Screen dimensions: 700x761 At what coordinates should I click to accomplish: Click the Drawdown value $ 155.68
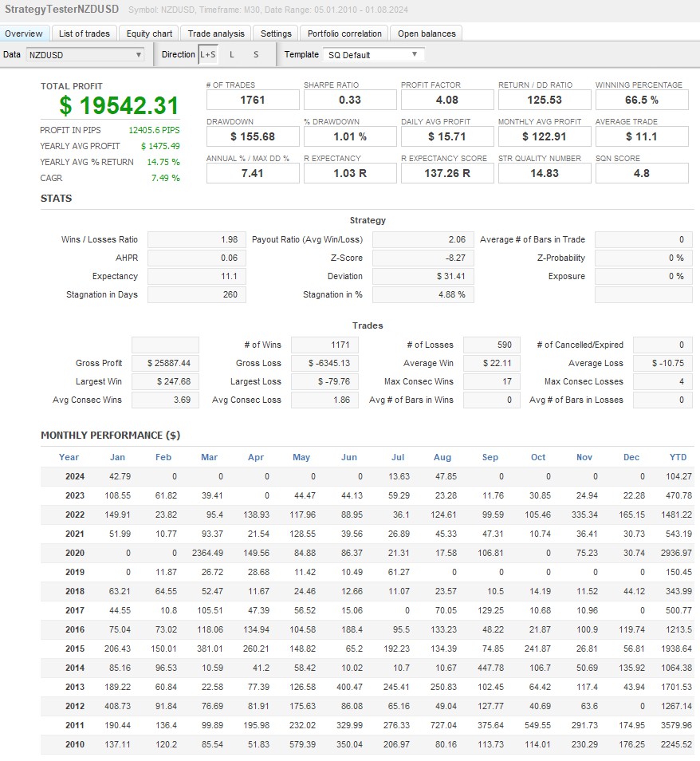tap(253, 137)
